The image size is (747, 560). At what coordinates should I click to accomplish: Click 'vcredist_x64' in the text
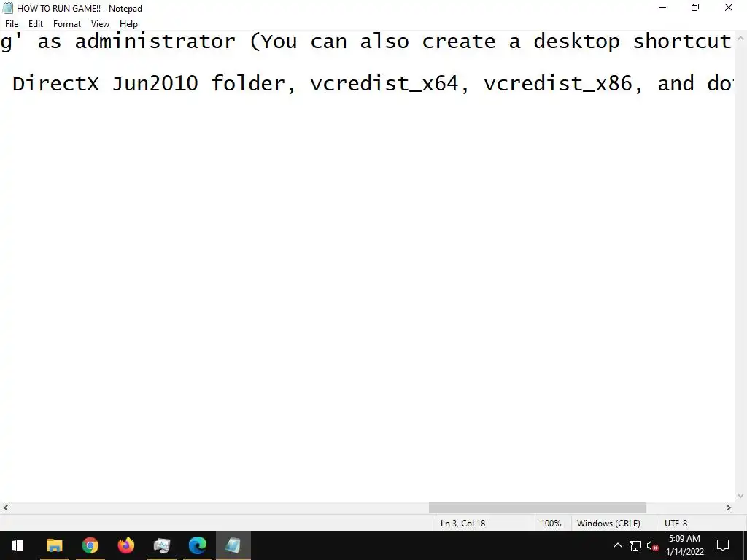pyautogui.click(x=384, y=85)
